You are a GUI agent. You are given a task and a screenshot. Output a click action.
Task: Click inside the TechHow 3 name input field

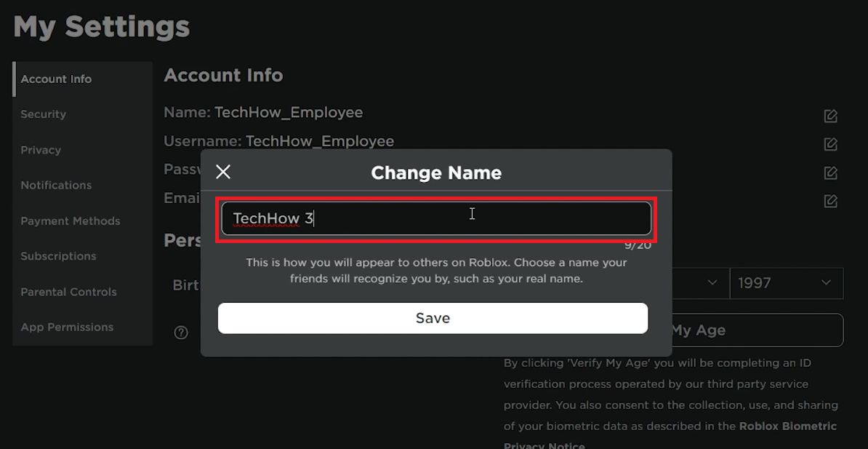(436, 218)
